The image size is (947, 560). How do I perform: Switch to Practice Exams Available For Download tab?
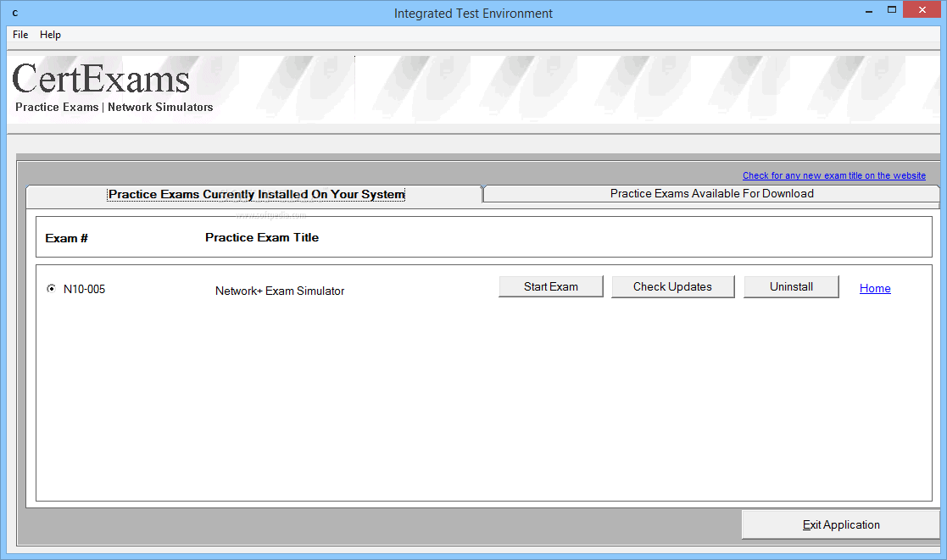(711, 194)
